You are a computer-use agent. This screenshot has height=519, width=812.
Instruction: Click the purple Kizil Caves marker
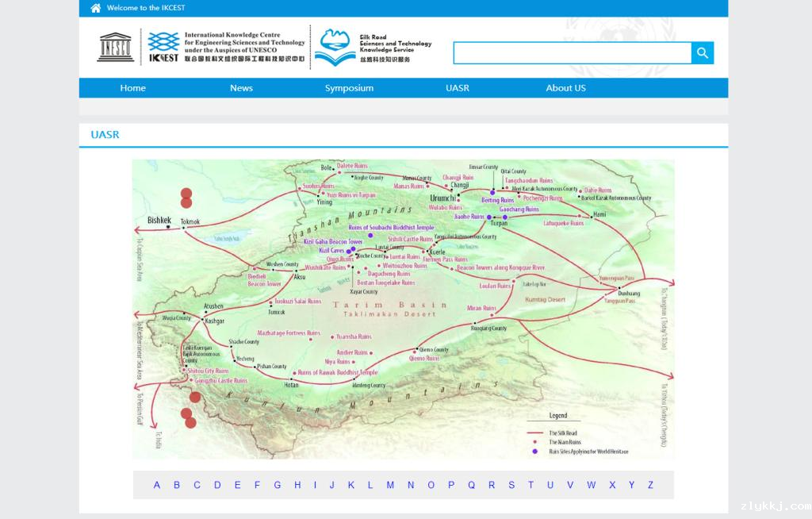(350, 251)
